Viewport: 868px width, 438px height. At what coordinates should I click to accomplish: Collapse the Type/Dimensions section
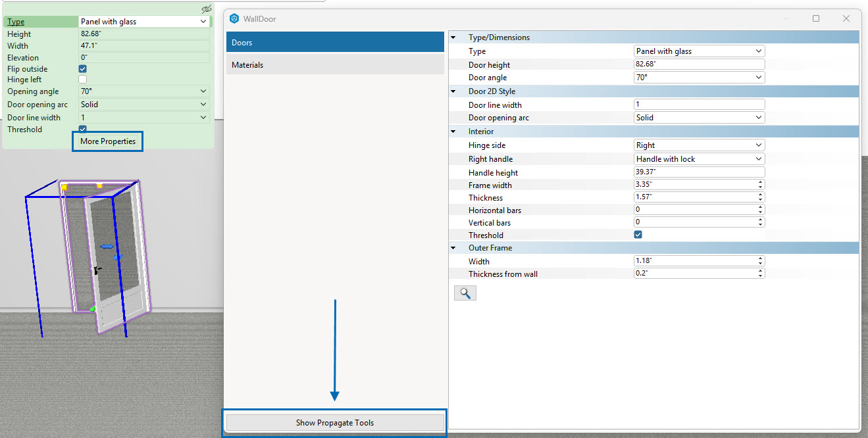[x=453, y=37]
